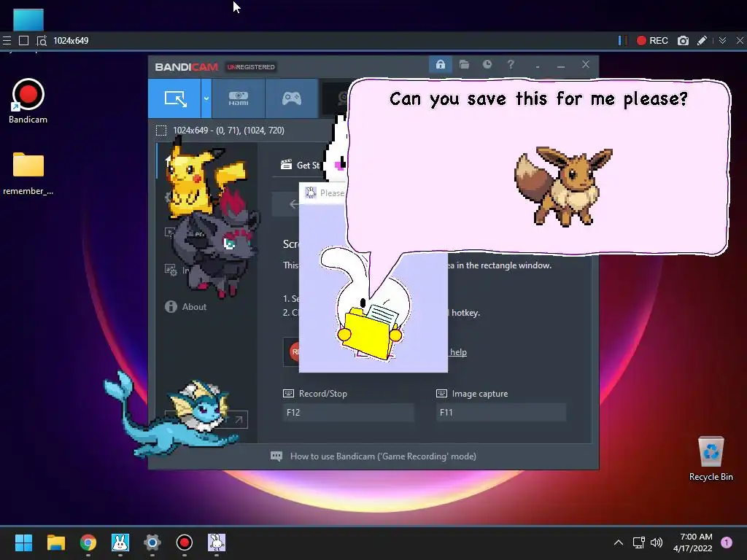Open the Get Started tab
The width and height of the screenshot is (747, 560).
[x=301, y=165]
